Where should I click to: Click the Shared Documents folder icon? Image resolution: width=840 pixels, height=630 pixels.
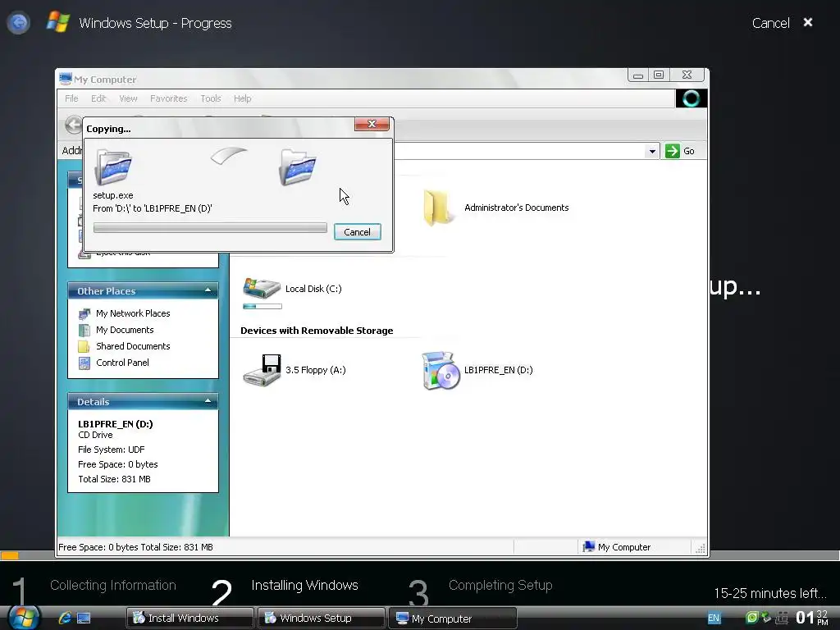pos(84,347)
